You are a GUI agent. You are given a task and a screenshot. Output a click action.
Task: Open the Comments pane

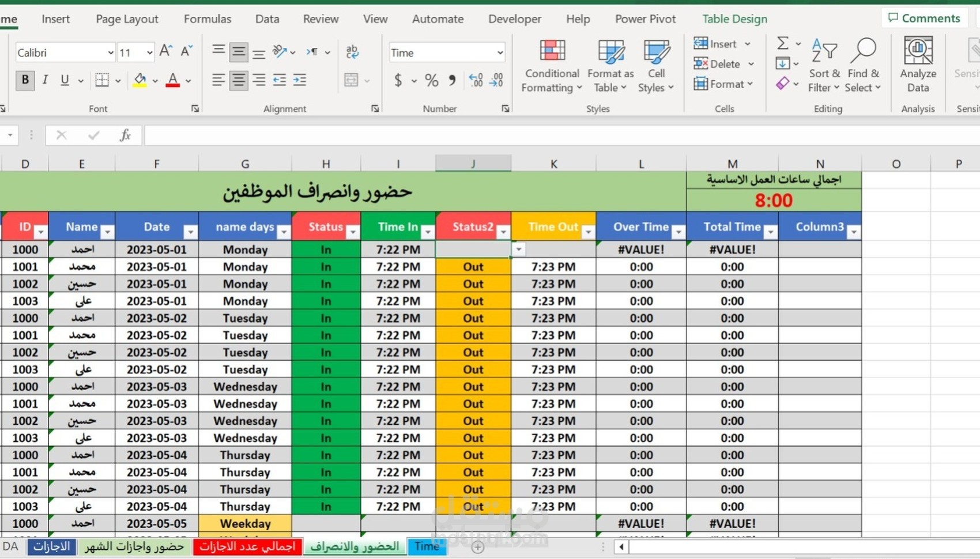924,18
